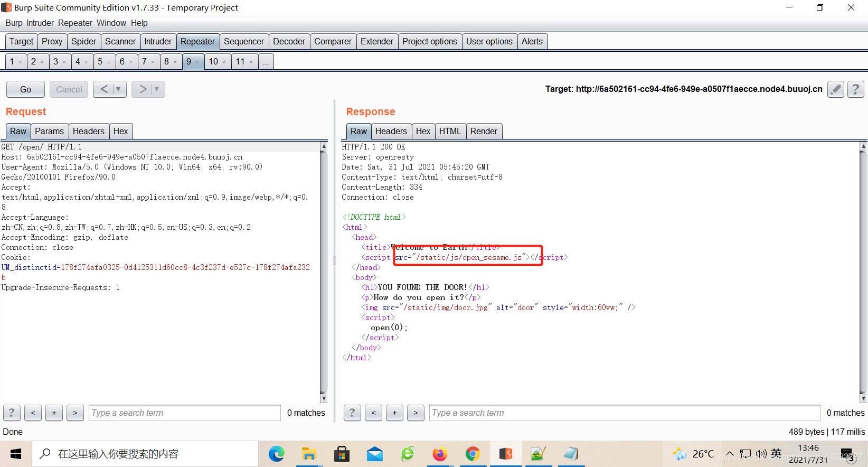Screen dimensions: 868x467
Task: Open the history-forward dropdown arrow
Action: pyautogui.click(x=157, y=89)
